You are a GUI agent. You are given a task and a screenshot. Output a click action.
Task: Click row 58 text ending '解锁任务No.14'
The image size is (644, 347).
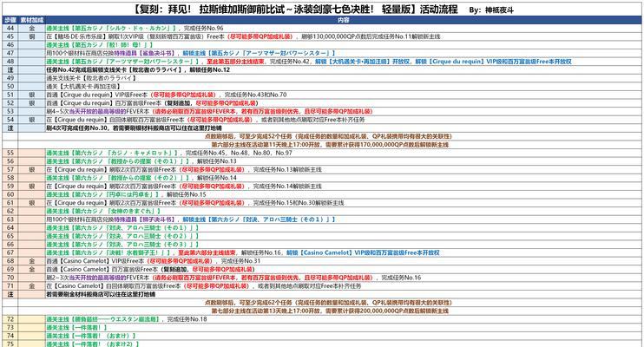(141, 178)
